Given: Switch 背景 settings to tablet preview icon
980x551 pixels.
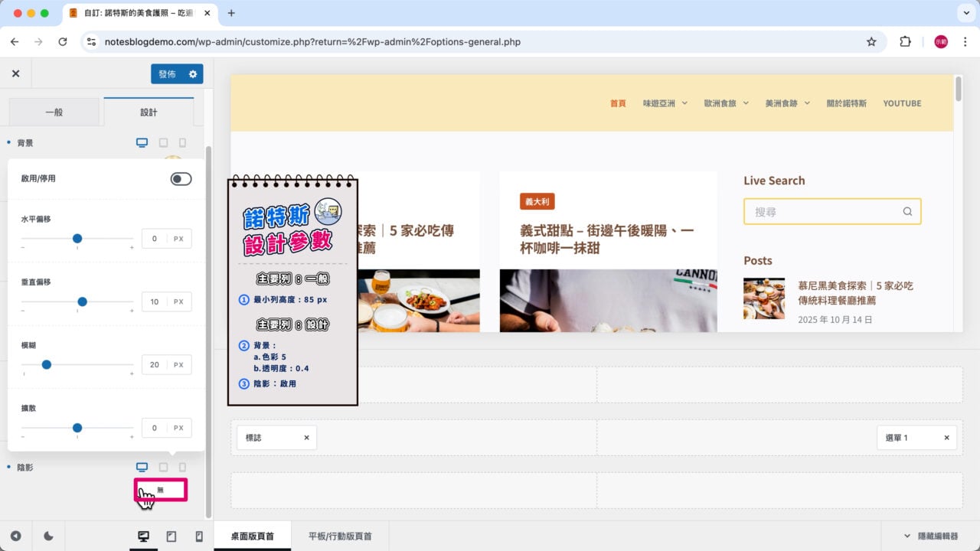Looking at the screenshot, I should (162, 142).
